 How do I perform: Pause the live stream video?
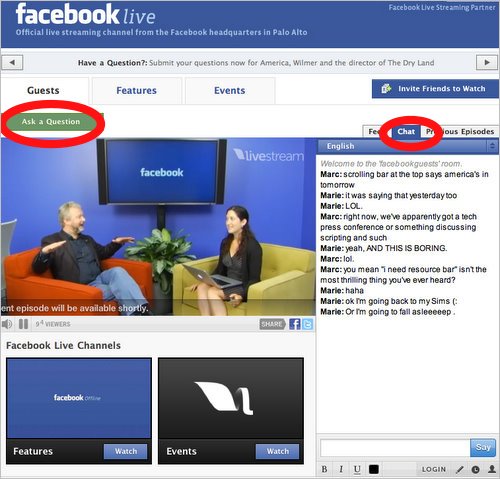click(23, 324)
